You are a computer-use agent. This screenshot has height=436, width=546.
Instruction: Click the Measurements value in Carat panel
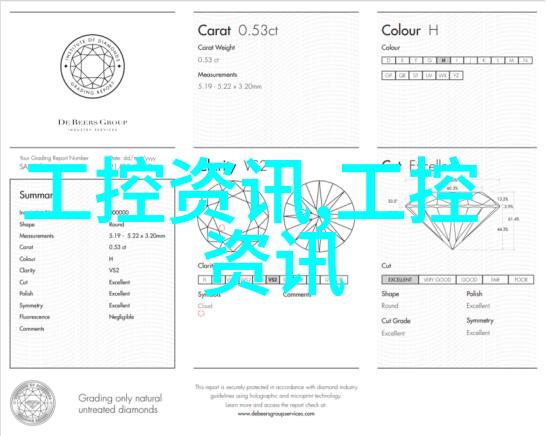[230, 86]
